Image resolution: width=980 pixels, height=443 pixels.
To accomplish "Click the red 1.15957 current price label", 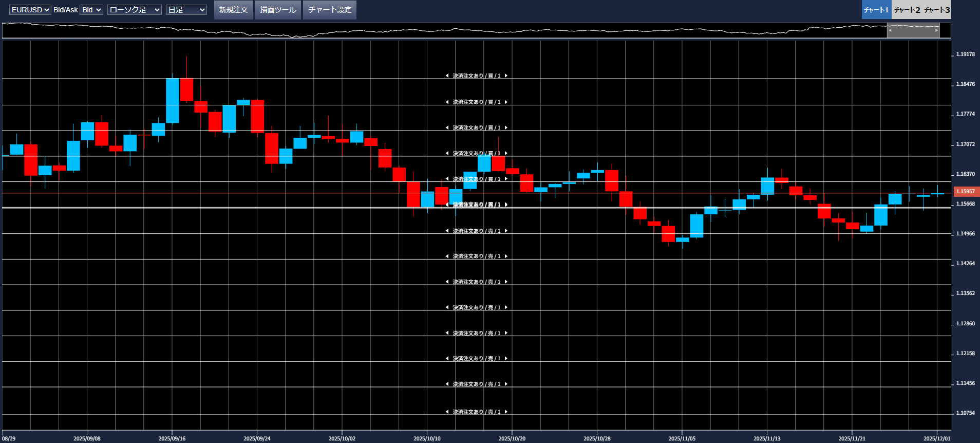I will coord(966,192).
